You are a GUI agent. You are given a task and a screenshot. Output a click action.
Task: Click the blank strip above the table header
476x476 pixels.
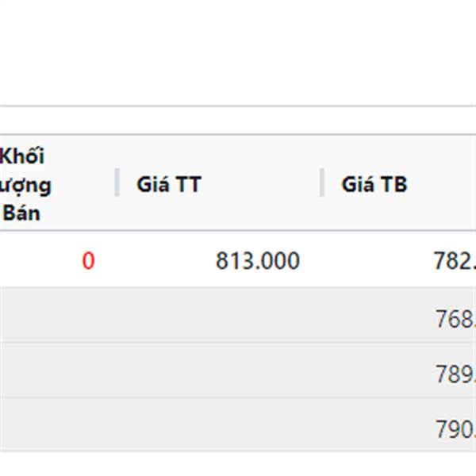238,121
